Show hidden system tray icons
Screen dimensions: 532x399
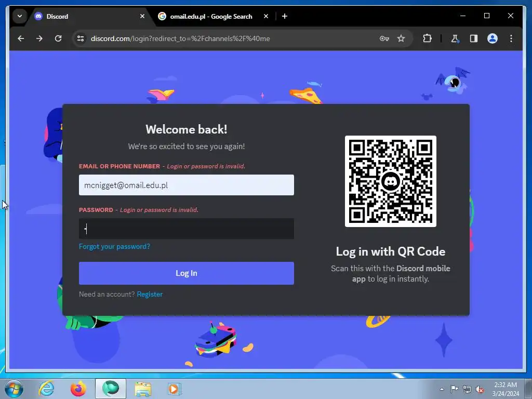point(442,389)
